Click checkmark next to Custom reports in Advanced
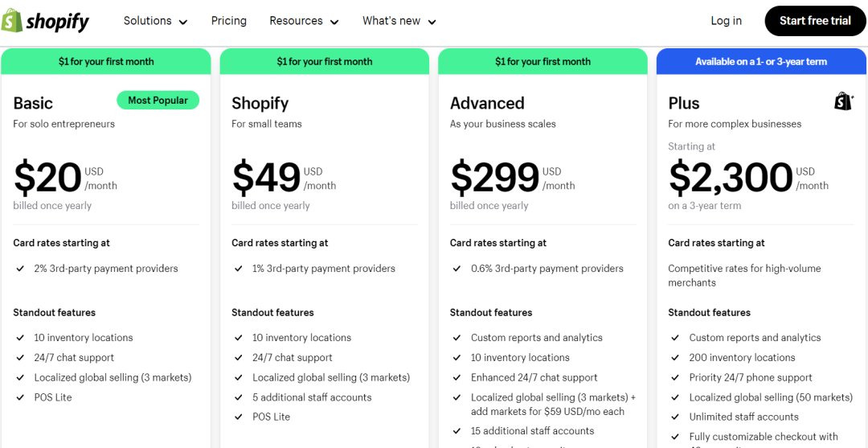Screen dimensions: 868x448 point(457,338)
